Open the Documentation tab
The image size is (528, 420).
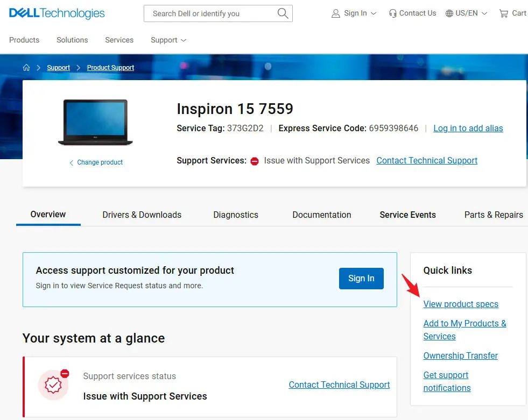point(321,215)
